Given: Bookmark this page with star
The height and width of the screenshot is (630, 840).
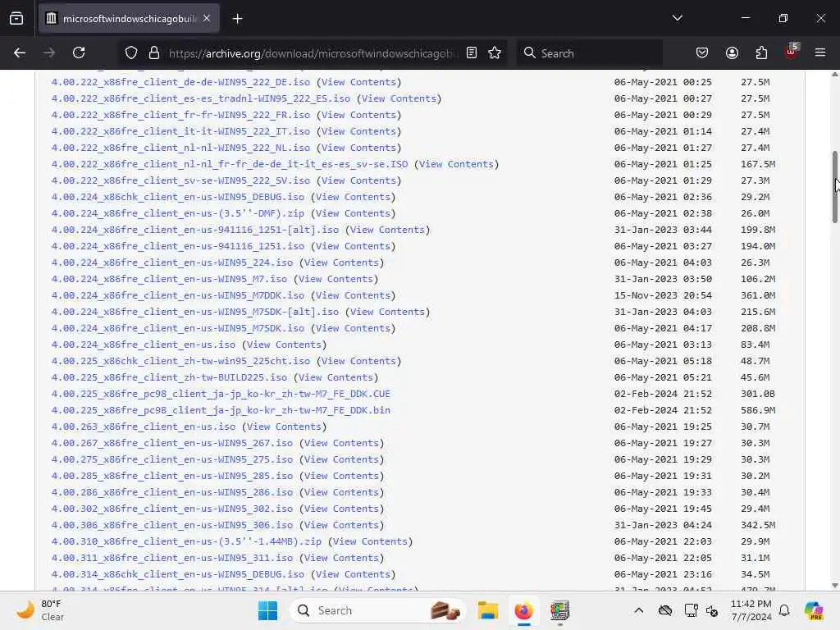Looking at the screenshot, I should [x=495, y=53].
